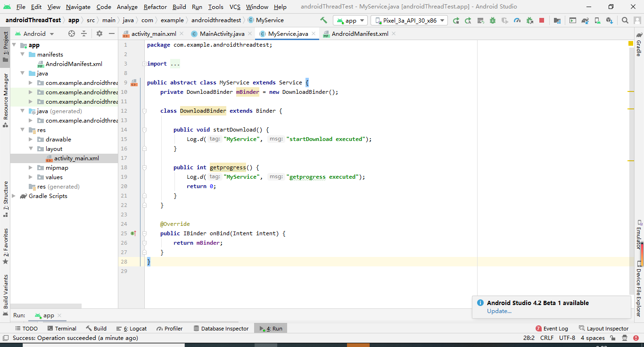Open the Database Inspector tool window
644x347 pixels.
[x=220, y=329]
